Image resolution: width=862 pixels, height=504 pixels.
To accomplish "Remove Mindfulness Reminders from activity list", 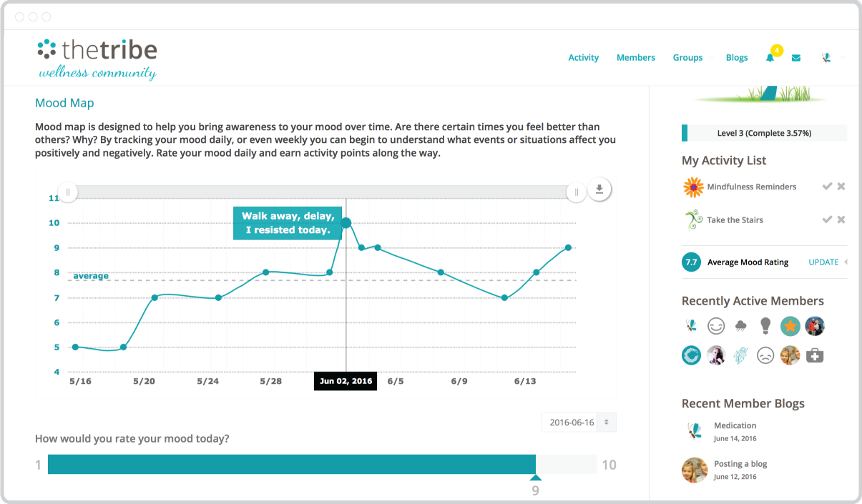I will click(841, 187).
